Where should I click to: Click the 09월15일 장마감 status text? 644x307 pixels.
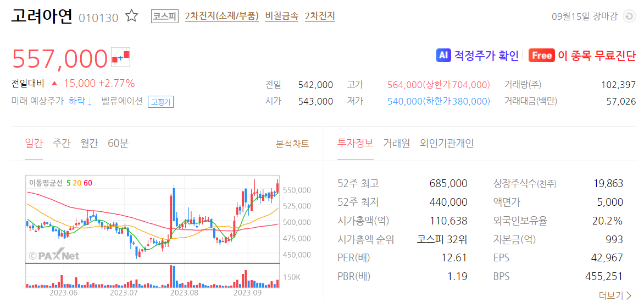point(585,17)
